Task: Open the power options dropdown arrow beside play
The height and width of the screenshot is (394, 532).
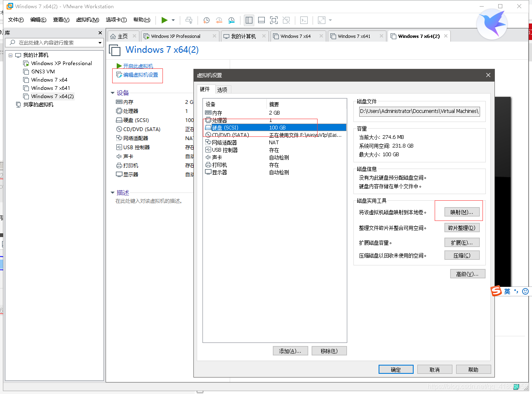Action: (x=173, y=20)
